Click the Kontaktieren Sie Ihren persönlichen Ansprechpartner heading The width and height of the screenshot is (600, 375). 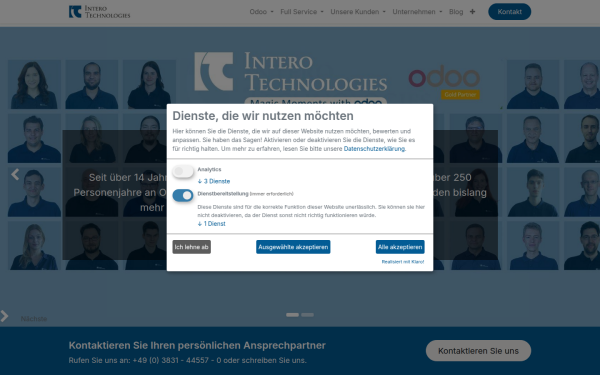coord(197,346)
